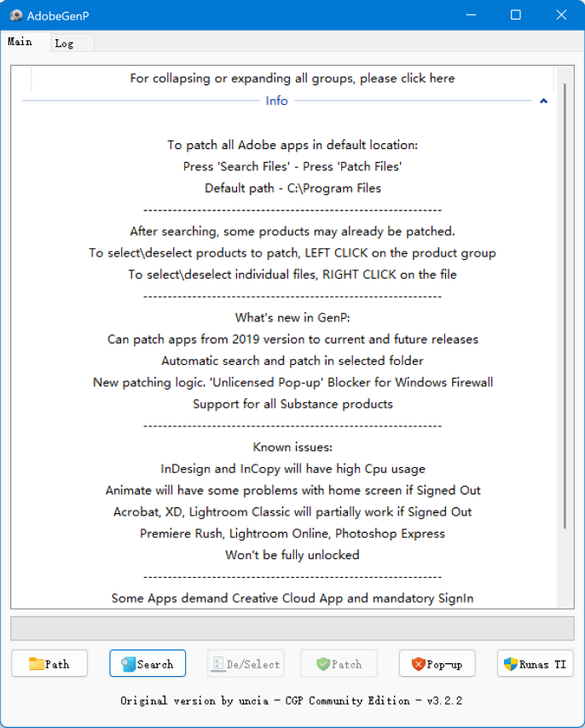Click the De/Select list icon
This screenshot has height=728, width=585.
(217, 664)
